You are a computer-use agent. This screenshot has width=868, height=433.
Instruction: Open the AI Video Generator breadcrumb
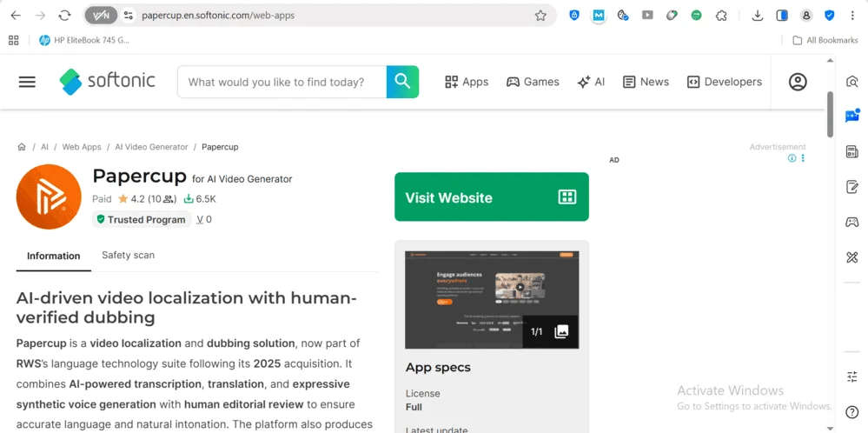[x=151, y=147]
